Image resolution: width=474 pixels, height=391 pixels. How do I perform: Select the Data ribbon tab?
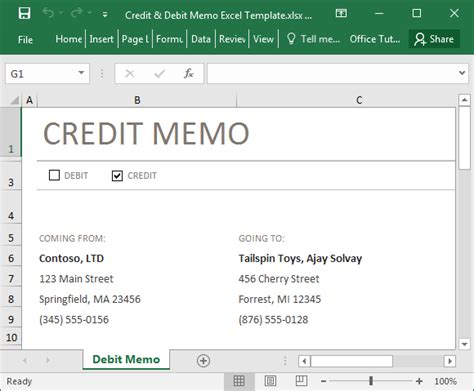[x=201, y=39]
